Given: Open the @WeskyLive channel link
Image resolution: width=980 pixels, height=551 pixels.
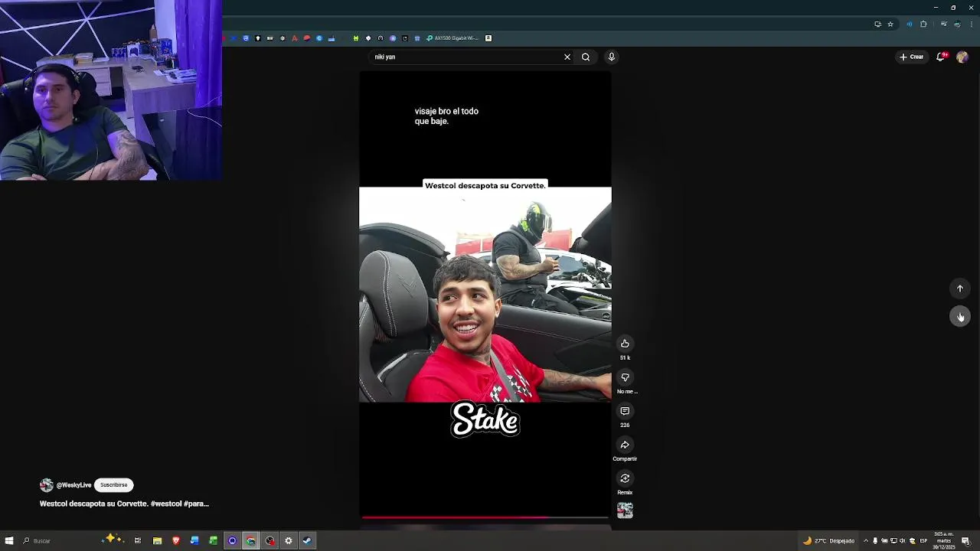Looking at the screenshot, I should 73,485.
